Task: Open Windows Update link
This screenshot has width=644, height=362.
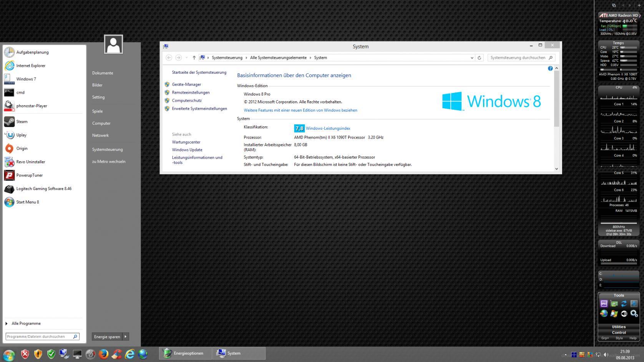Action: click(187, 150)
